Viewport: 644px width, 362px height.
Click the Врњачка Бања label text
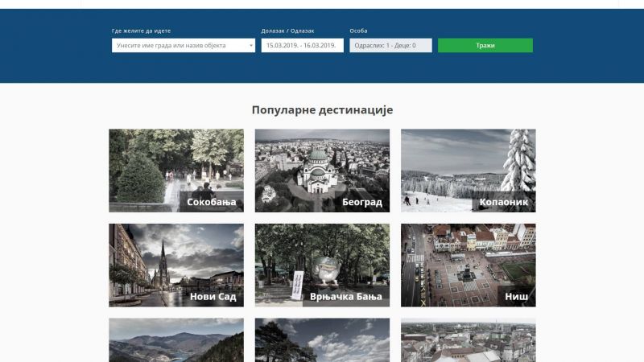pyautogui.click(x=346, y=296)
